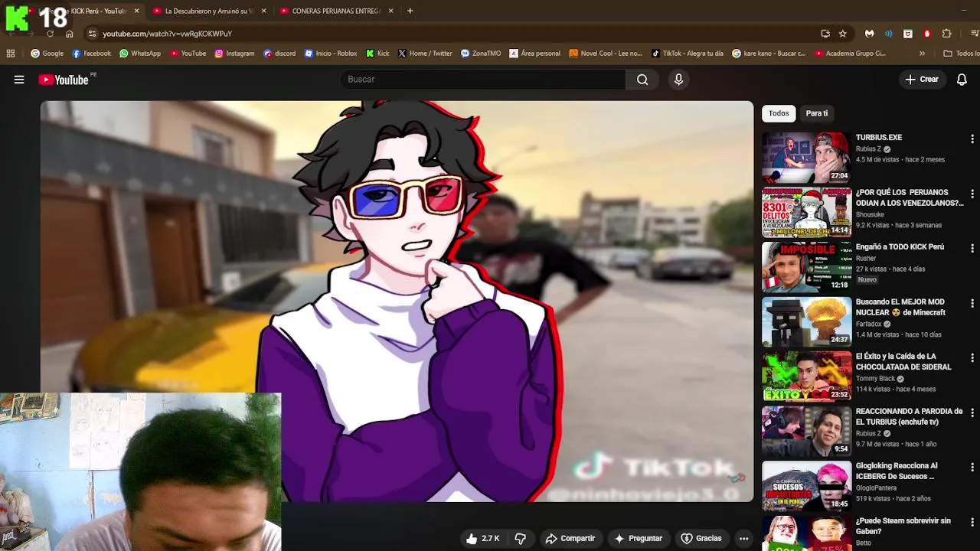Image resolution: width=980 pixels, height=551 pixels.
Task: Open the Todos los bookmarks folder
Action: pos(961,54)
